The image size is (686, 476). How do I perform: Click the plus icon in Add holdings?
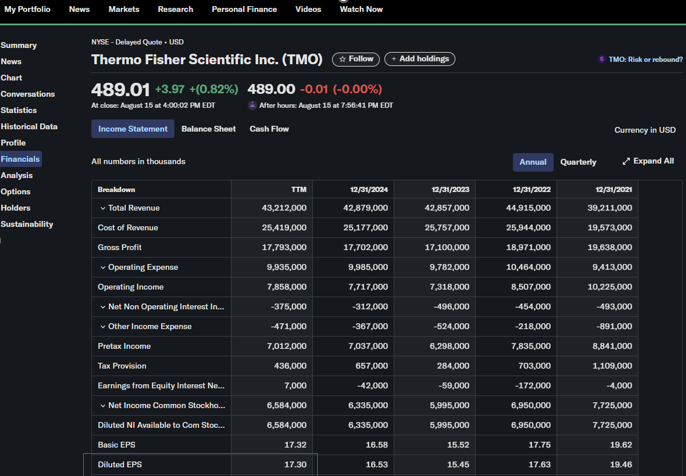click(x=394, y=59)
